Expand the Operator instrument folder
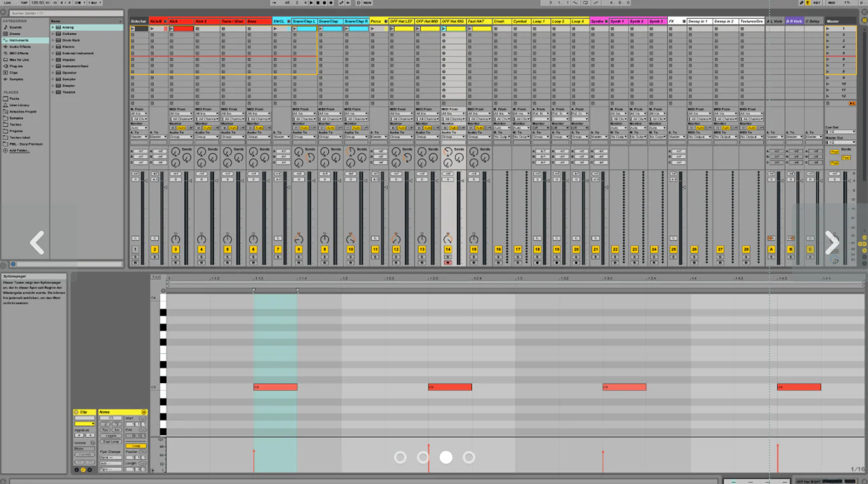Viewport: 868px width, 484px height. point(53,72)
